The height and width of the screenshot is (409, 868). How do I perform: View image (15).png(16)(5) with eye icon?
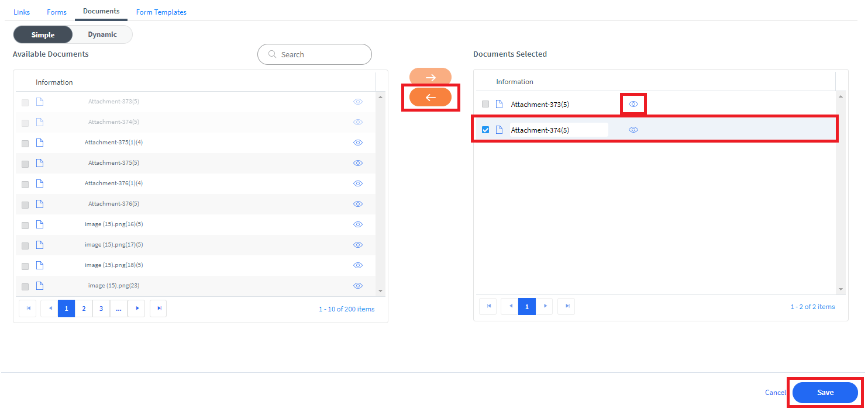tap(358, 224)
